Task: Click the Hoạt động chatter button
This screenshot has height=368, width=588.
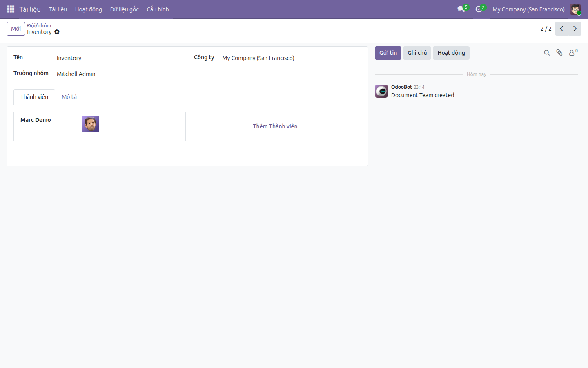Action: [451, 53]
